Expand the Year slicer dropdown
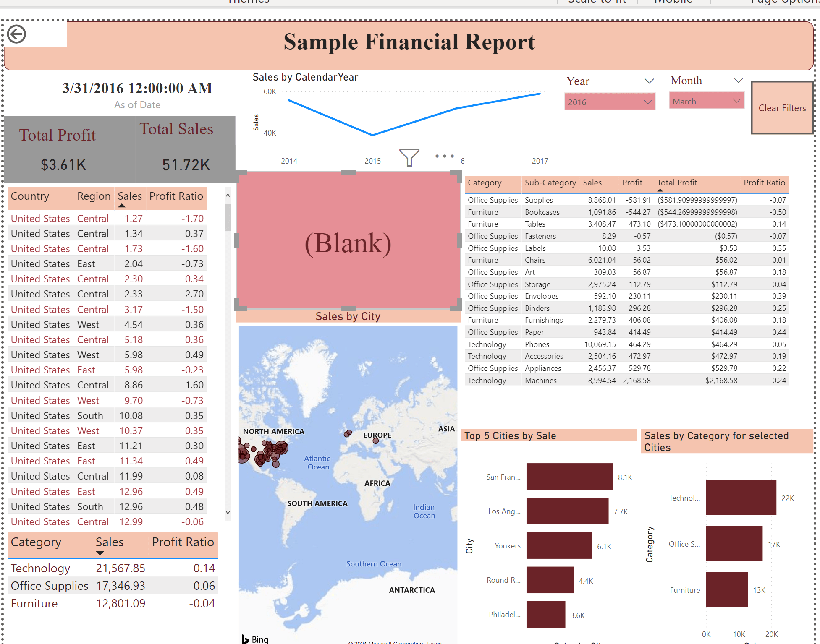Screen dimensions: 820x644 click(x=649, y=81)
